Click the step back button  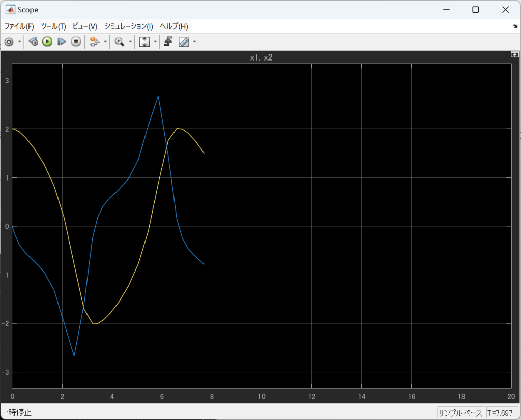[x=34, y=42]
